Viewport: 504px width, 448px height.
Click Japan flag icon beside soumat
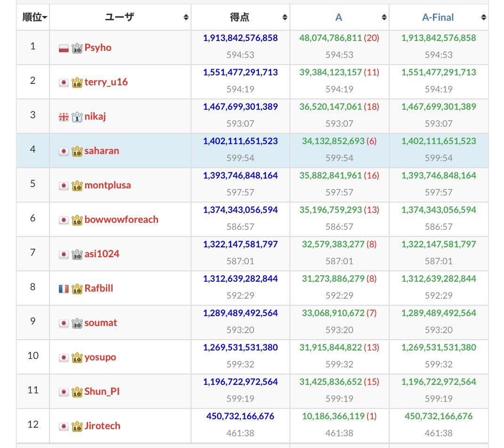[x=64, y=323]
